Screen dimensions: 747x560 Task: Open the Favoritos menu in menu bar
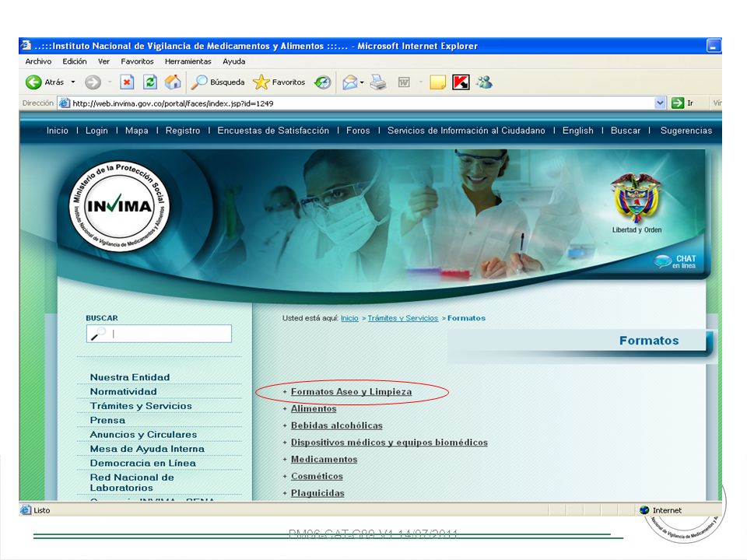(x=137, y=61)
